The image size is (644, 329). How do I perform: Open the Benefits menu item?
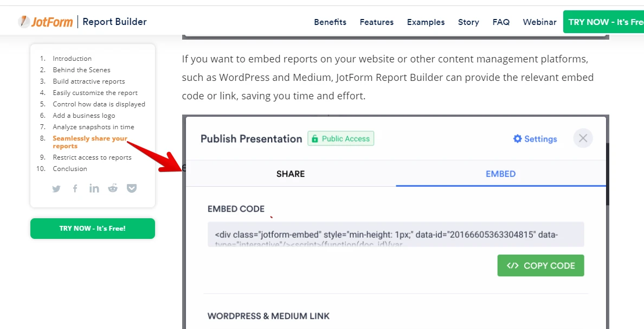pyautogui.click(x=330, y=22)
